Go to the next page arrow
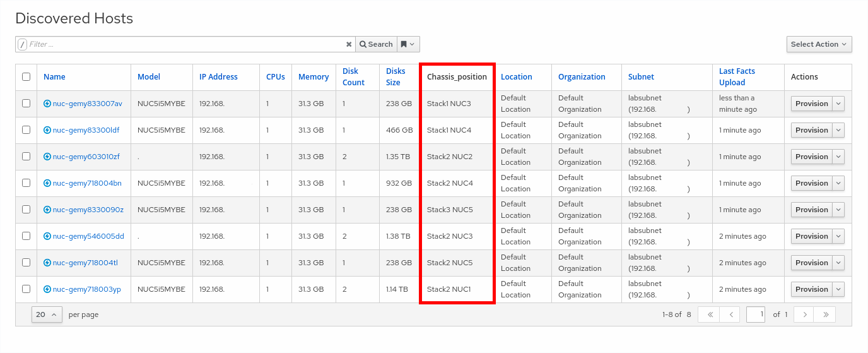This screenshot has height=353, width=868. point(804,314)
